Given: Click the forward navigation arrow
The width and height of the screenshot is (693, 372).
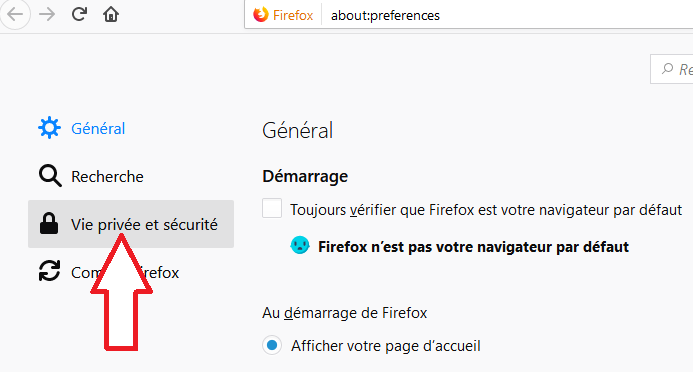Looking at the screenshot, I should pyautogui.click(x=47, y=15).
